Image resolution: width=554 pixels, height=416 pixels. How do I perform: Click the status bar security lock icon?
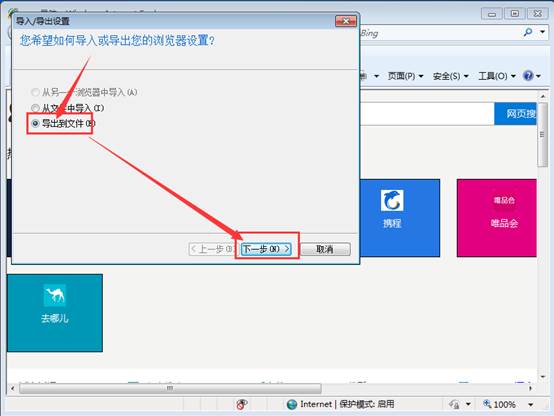click(454, 404)
